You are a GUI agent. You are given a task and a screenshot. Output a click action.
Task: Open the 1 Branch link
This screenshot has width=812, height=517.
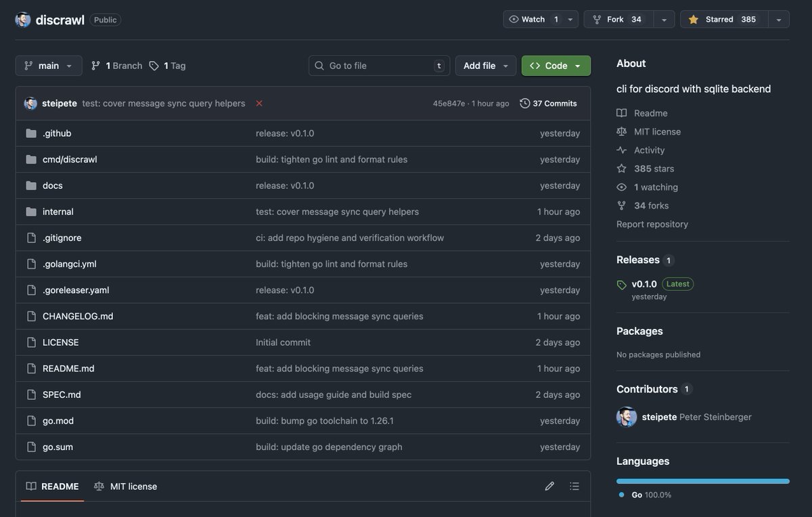[116, 66]
